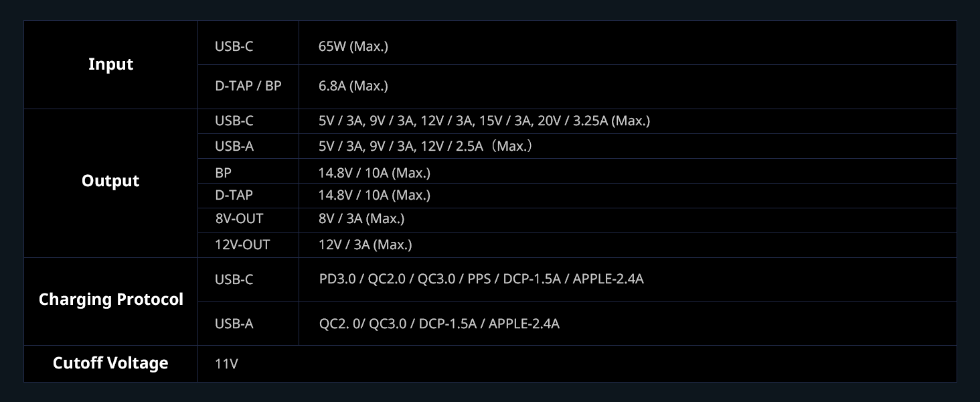
Task: Click USB-A label under Charging Protocol
Action: click(234, 324)
